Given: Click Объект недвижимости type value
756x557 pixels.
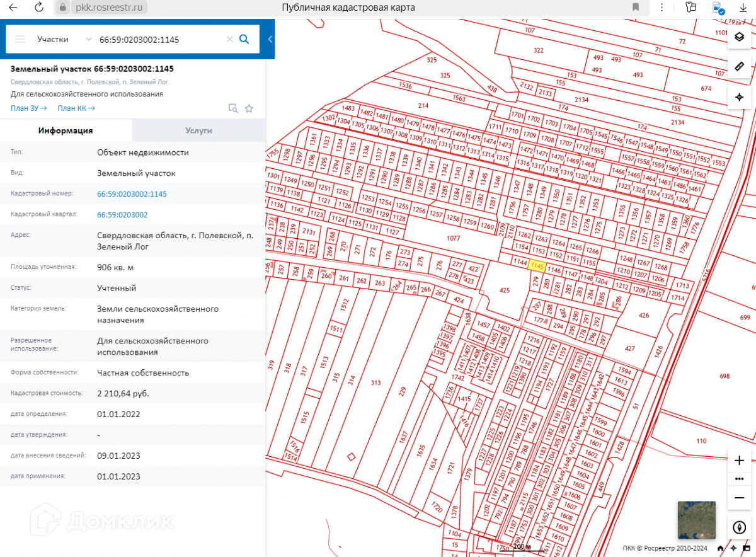Looking at the screenshot, I should tap(143, 152).
